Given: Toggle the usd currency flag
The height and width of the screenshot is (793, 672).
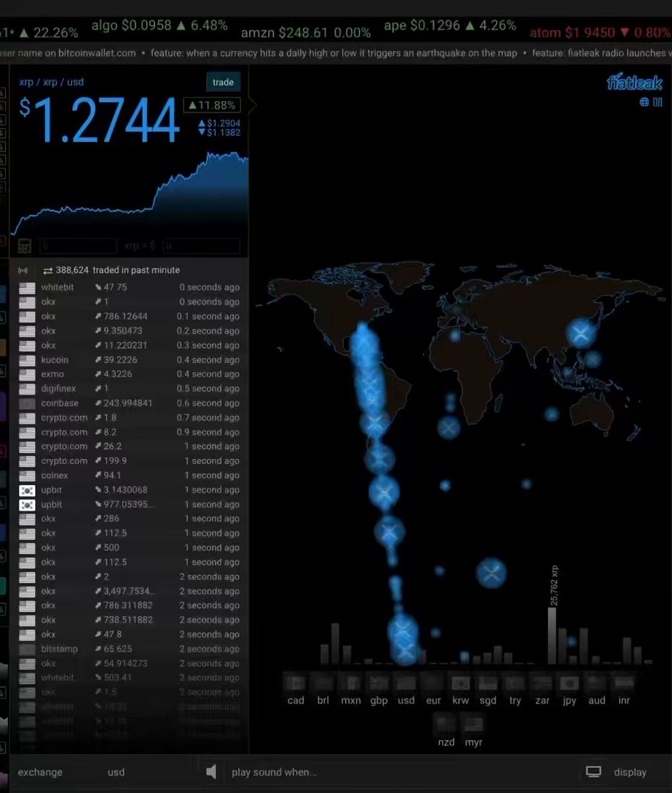Looking at the screenshot, I should [406, 683].
